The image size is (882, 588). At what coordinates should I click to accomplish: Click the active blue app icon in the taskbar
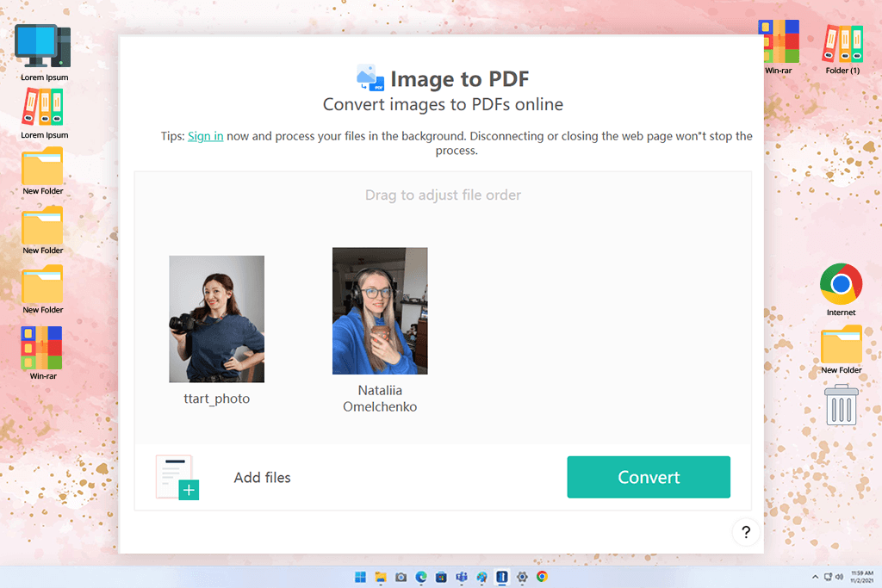tap(502, 577)
